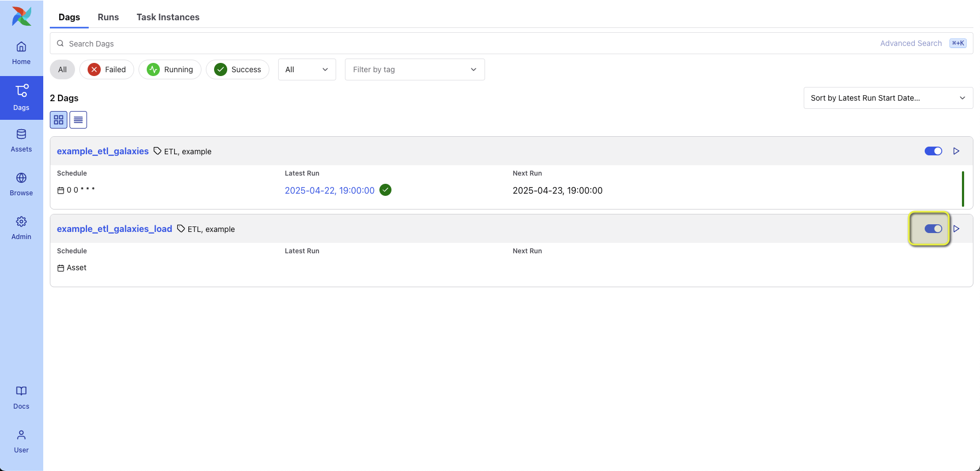
Task: Click the ⌘+K shortcut badge
Action: (x=958, y=43)
